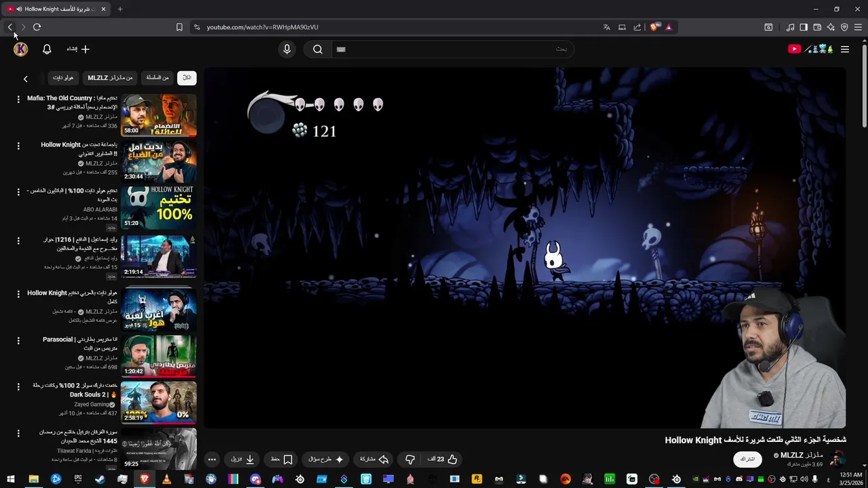
Task: Subscribe with the 'اشتراك' button
Action: click(747, 460)
